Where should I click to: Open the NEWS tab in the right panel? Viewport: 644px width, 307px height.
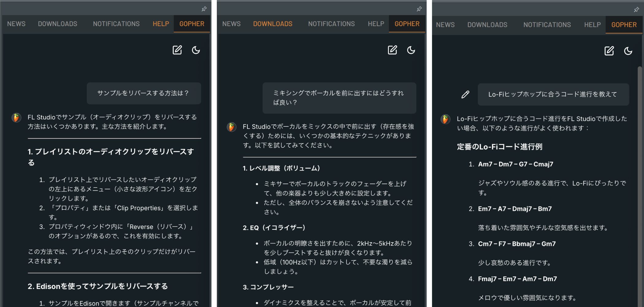pyautogui.click(x=445, y=25)
